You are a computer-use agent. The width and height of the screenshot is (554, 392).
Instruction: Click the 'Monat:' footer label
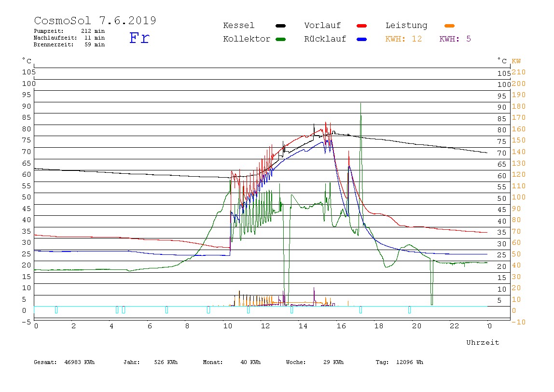[x=213, y=362]
